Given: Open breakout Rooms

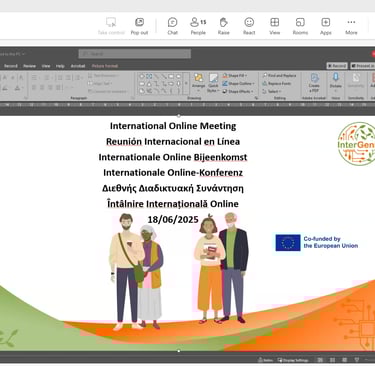Looking at the screenshot, I should (300, 26).
